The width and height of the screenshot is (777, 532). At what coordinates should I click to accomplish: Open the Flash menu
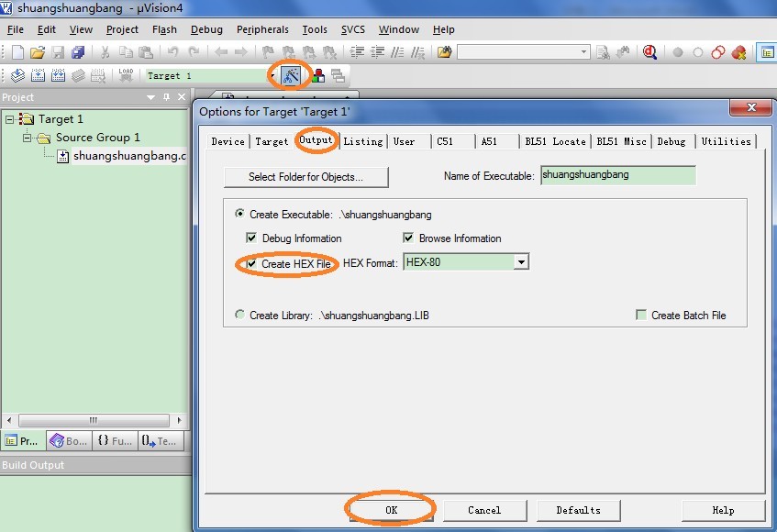(164, 29)
